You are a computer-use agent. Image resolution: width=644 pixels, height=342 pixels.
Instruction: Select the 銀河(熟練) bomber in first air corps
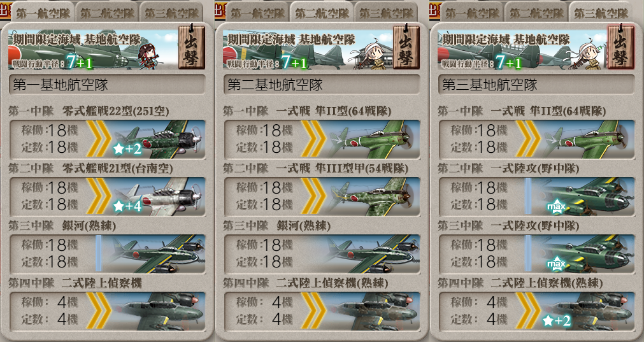pos(154,253)
